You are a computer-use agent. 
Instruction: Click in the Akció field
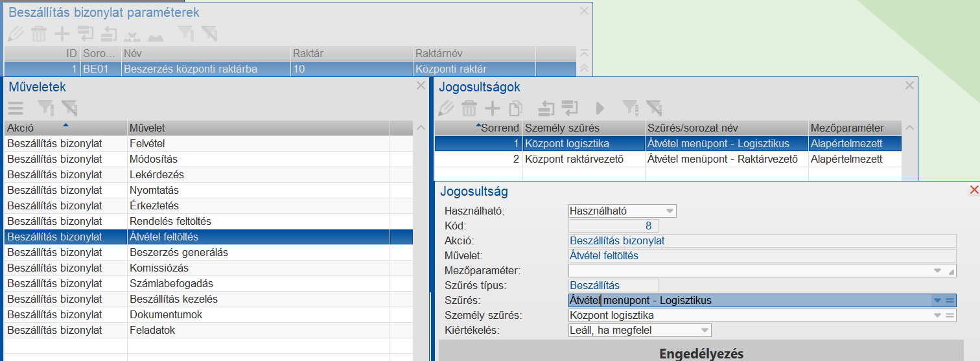tap(762, 240)
